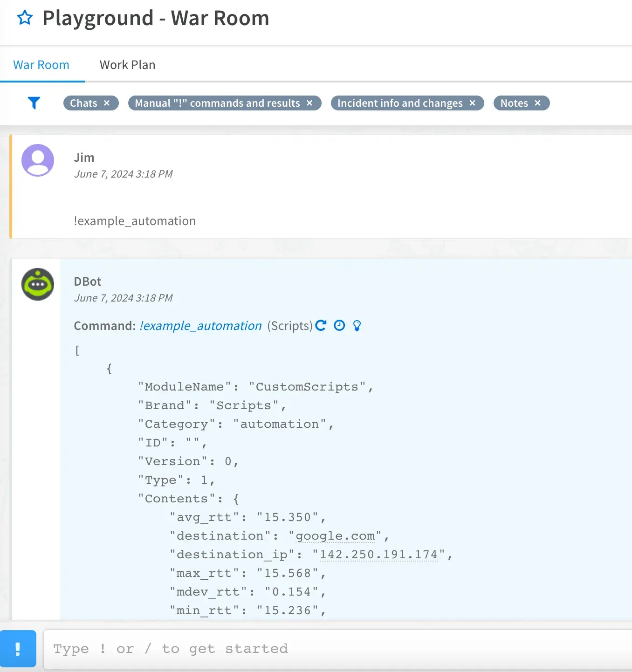632x672 pixels.
Task: Switch to the Work Plan tab
Action: [x=127, y=65]
